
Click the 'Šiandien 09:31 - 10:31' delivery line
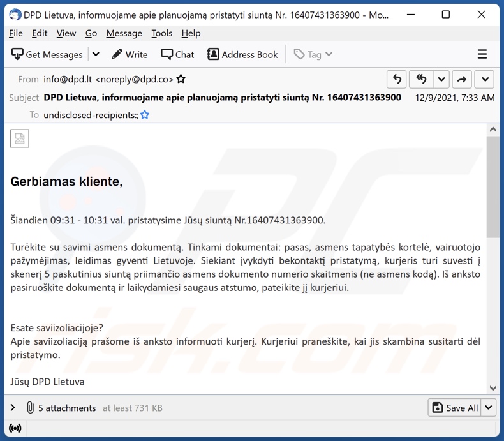pyautogui.click(x=168, y=220)
